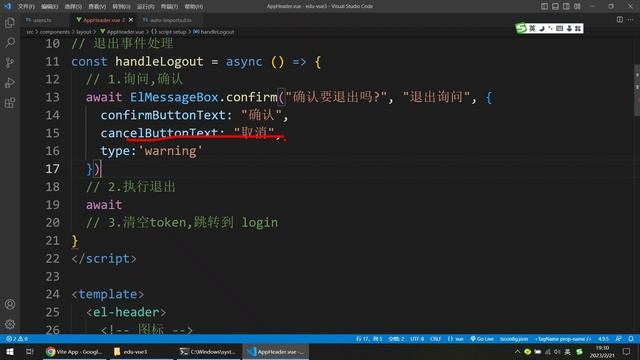Image resolution: width=640 pixels, height=360 pixels.
Task: Open the Explorer view in the activity bar
Action: pyautogui.click(x=10, y=23)
